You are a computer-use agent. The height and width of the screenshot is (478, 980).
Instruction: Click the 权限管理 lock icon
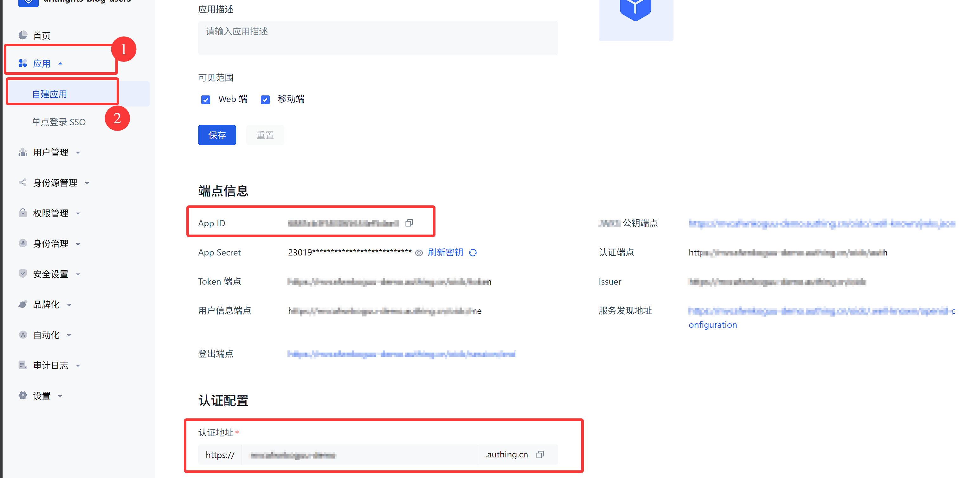(23, 213)
